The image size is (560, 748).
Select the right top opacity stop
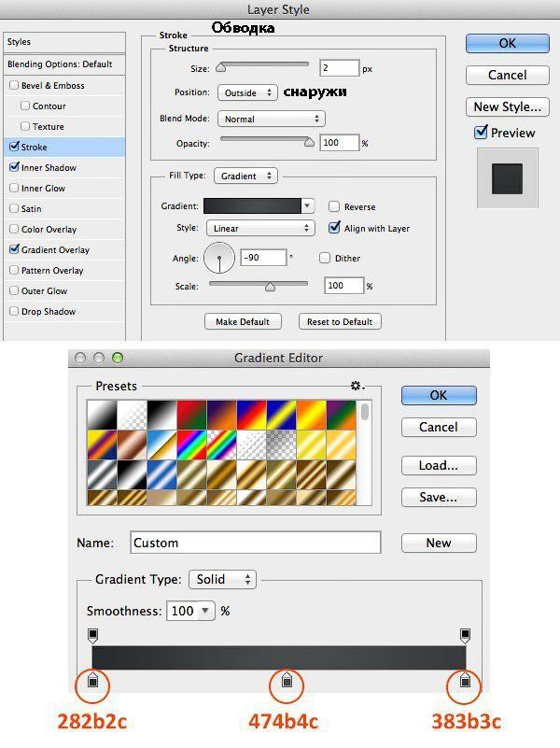465,635
